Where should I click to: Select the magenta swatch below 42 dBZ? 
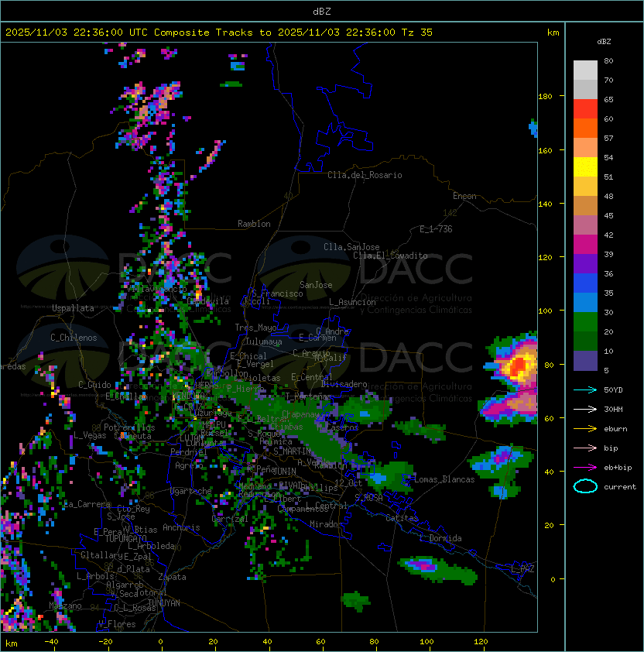(x=585, y=245)
